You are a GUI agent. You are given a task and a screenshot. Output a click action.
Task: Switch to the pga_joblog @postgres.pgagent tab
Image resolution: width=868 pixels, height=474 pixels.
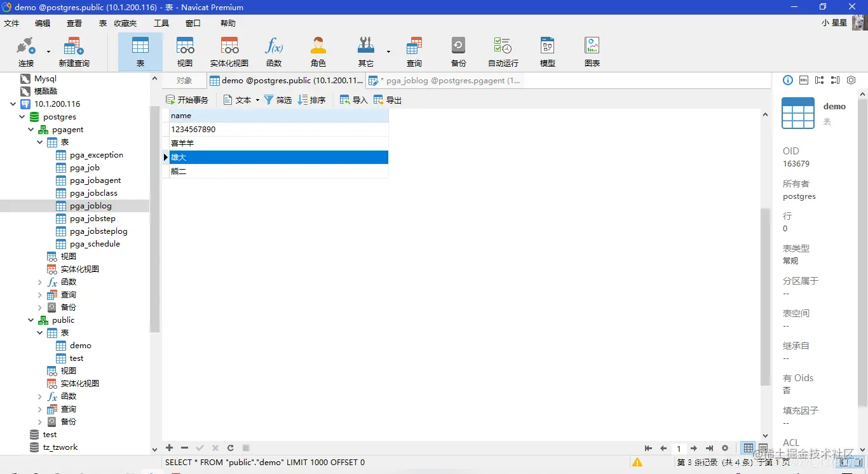(445, 81)
